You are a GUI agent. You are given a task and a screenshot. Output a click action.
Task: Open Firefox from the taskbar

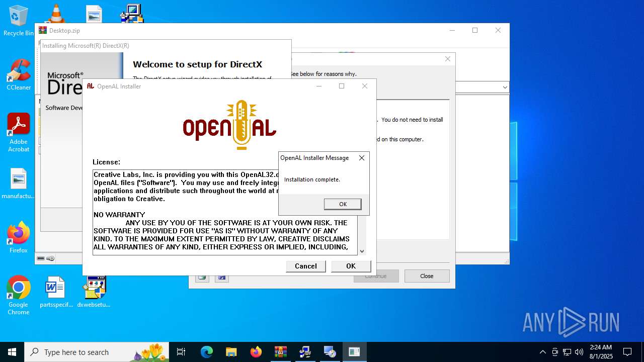click(256, 352)
